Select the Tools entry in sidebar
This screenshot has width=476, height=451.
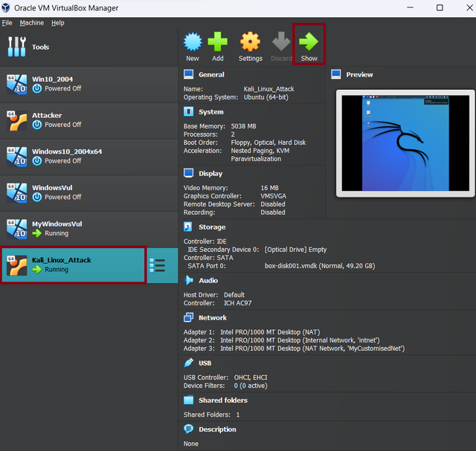pos(89,47)
